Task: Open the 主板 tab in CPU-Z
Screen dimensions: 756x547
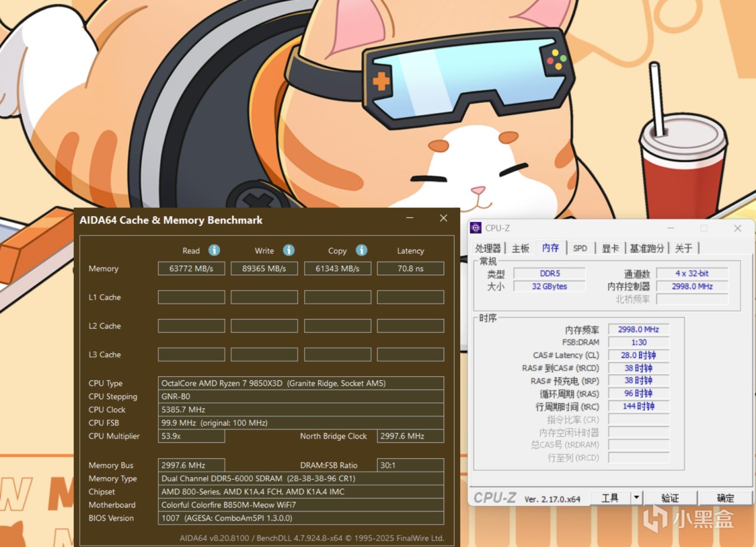Action: 520,248
